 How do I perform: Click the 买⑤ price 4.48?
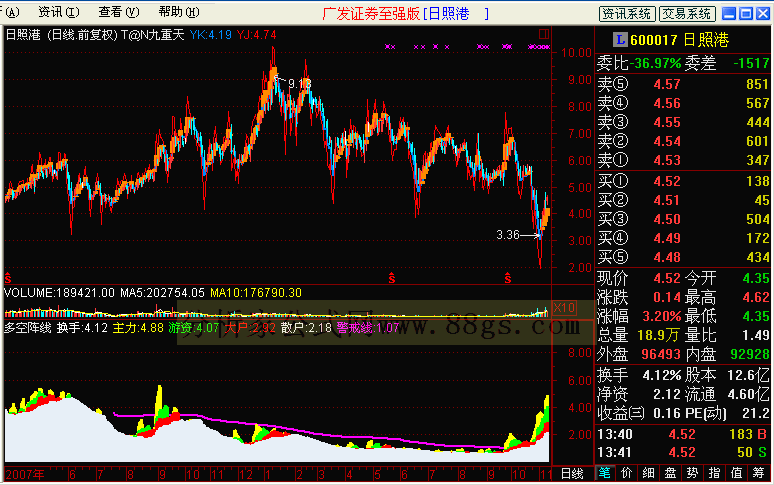point(667,257)
